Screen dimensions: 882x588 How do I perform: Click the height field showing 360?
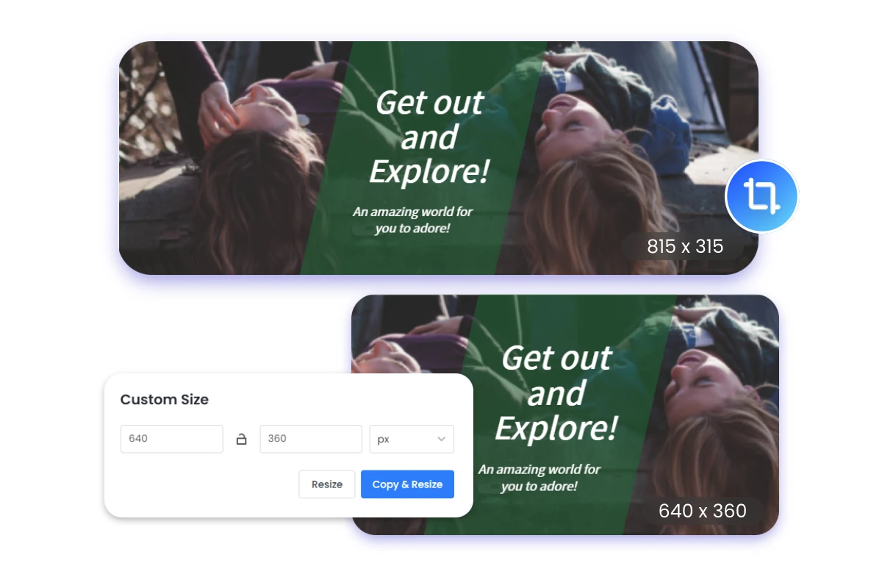pyautogui.click(x=310, y=439)
